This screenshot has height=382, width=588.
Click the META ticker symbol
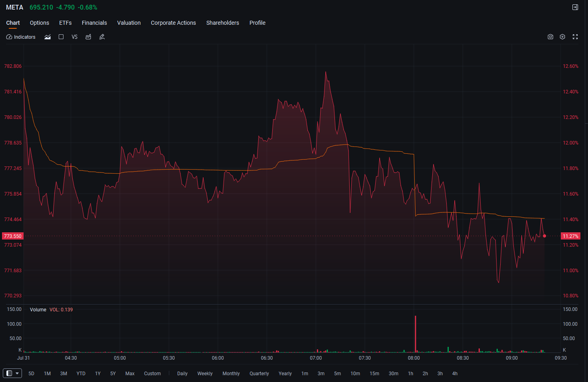click(x=15, y=7)
